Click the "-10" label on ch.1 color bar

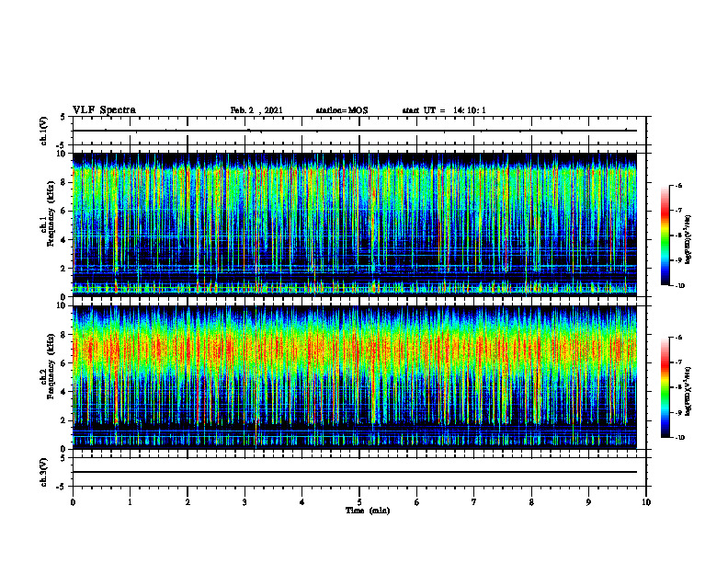tap(679, 286)
